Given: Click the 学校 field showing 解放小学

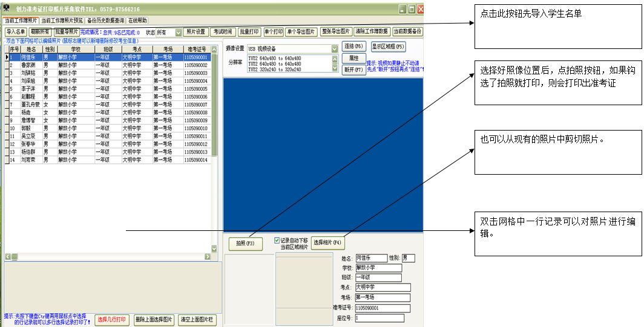Looking at the screenshot, I should tap(379, 268).
